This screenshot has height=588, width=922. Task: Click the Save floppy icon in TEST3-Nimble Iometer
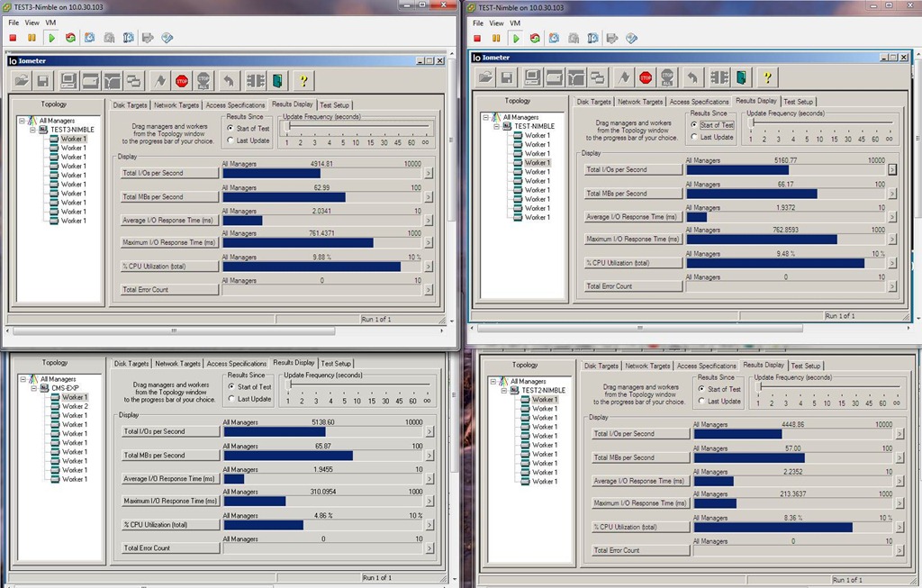click(x=42, y=81)
